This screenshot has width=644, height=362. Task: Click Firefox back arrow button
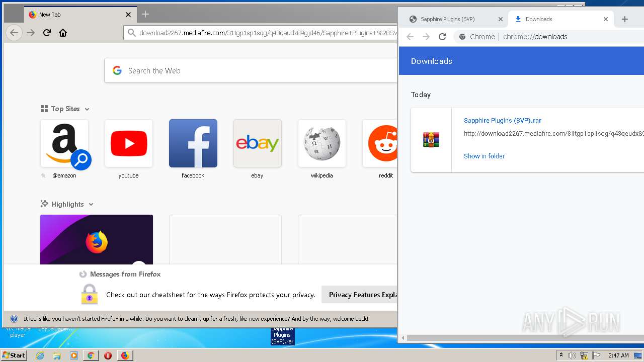point(14,33)
